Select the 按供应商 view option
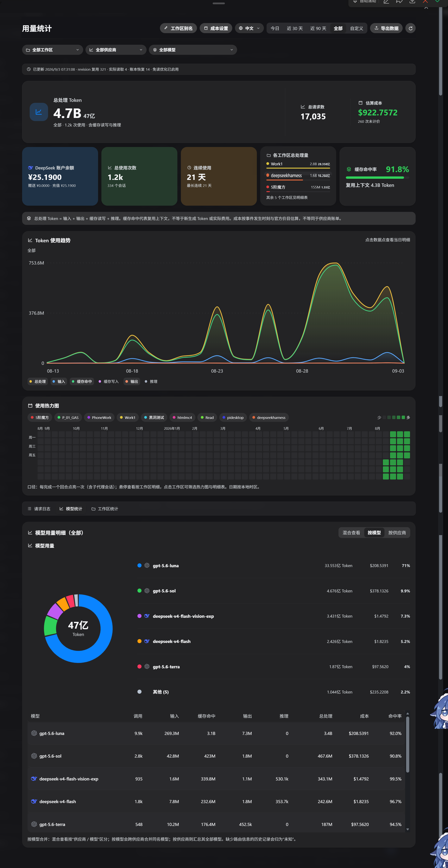The height and width of the screenshot is (868, 448). click(397, 533)
